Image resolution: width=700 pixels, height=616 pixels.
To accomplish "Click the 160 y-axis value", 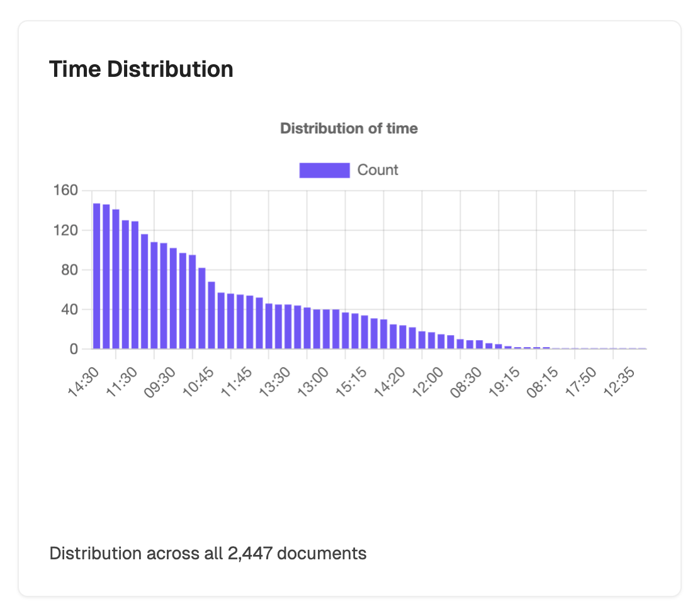I will click(x=65, y=191).
